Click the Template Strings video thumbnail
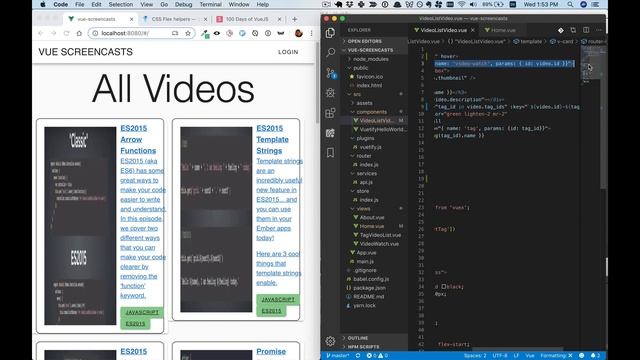The width and height of the screenshot is (640, 360). [x=216, y=220]
